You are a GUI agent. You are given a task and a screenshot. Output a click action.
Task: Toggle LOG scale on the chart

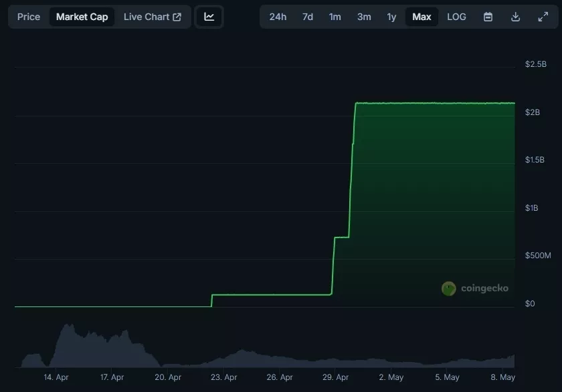pos(456,17)
